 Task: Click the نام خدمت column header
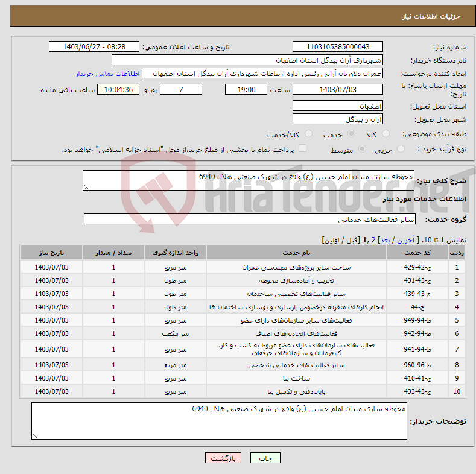pos(296,253)
